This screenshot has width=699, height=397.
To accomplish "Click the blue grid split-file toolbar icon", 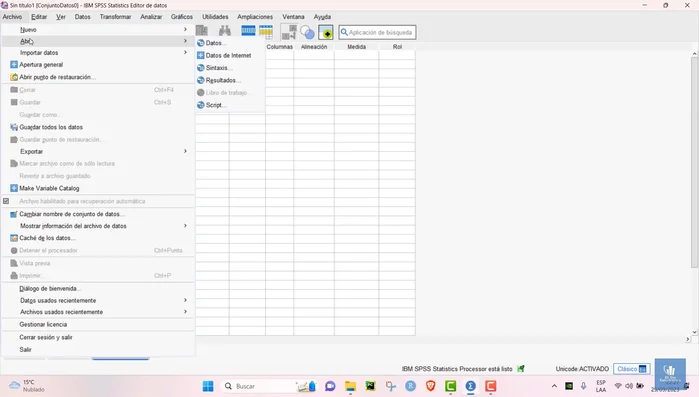I will click(248, 31).
